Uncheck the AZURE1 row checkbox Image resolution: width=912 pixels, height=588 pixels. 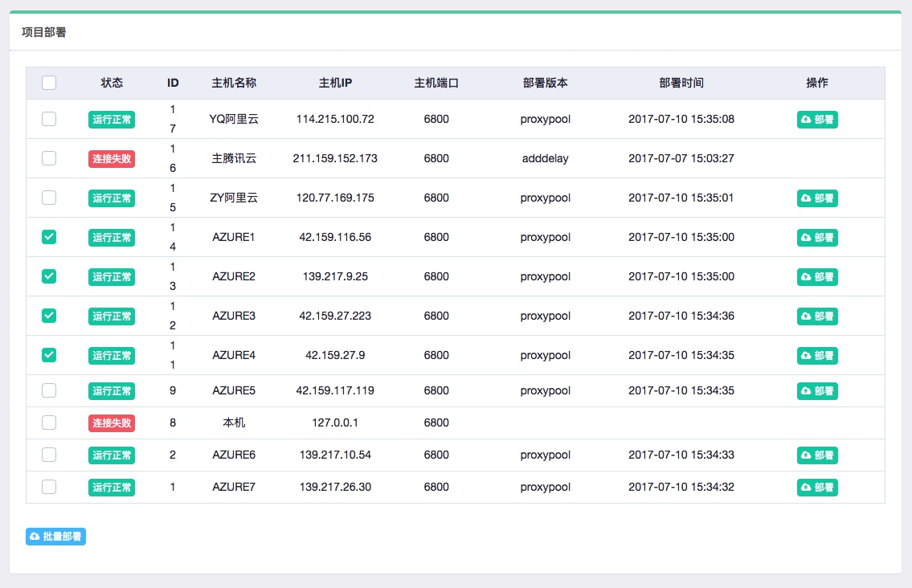(x=49, y=237)
